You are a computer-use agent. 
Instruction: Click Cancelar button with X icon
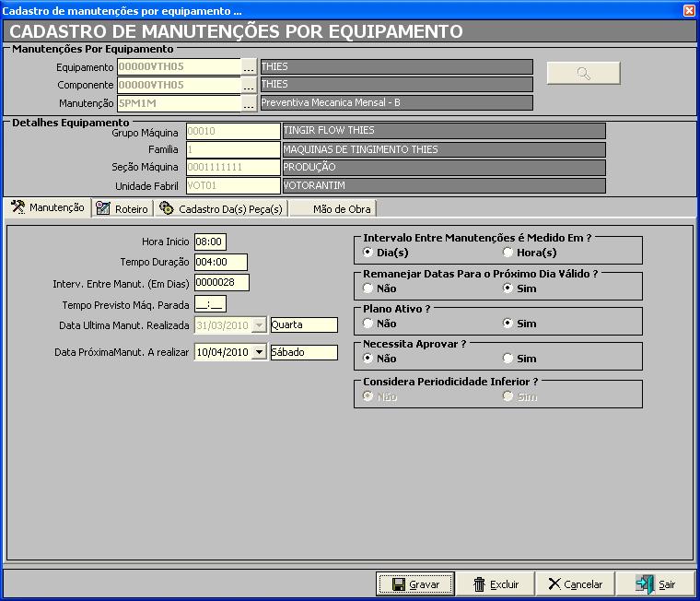click(575, 584)
